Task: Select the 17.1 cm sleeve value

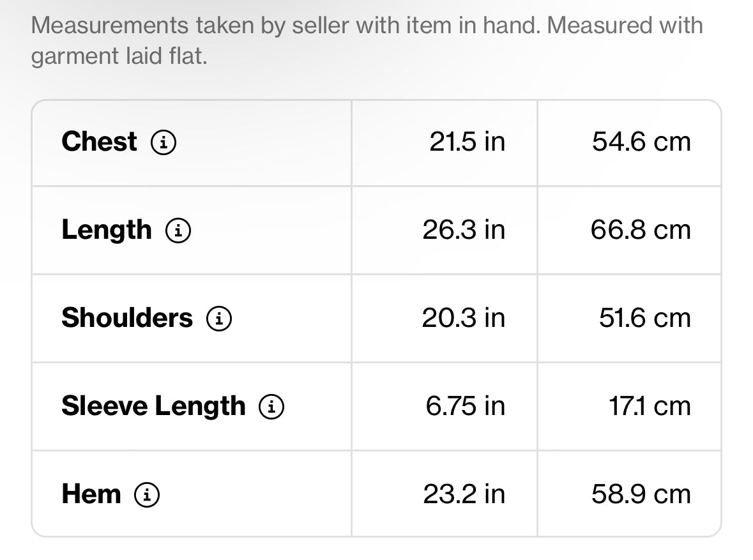Action: (650, 406)
